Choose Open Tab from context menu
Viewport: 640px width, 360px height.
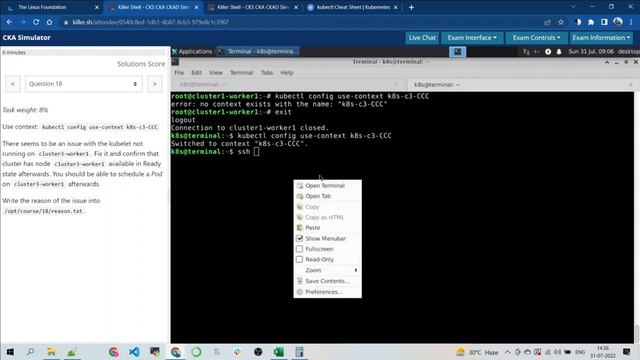coord(327,196)
